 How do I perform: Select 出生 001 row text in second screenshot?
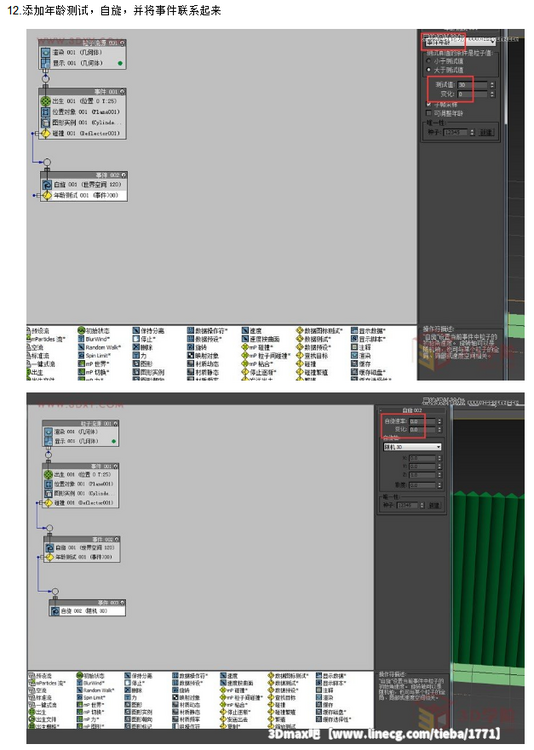(82, 474)
